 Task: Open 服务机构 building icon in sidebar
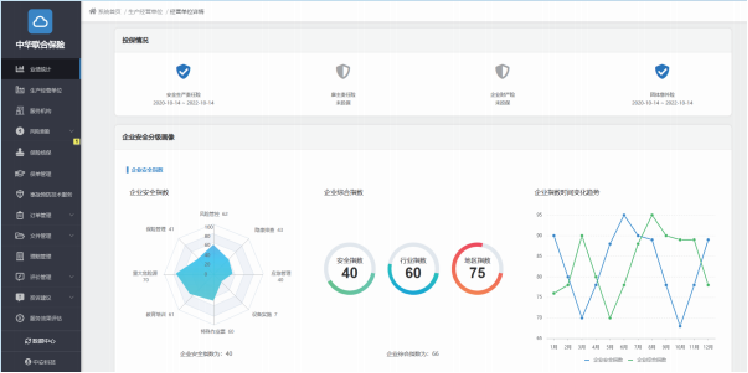20,111
